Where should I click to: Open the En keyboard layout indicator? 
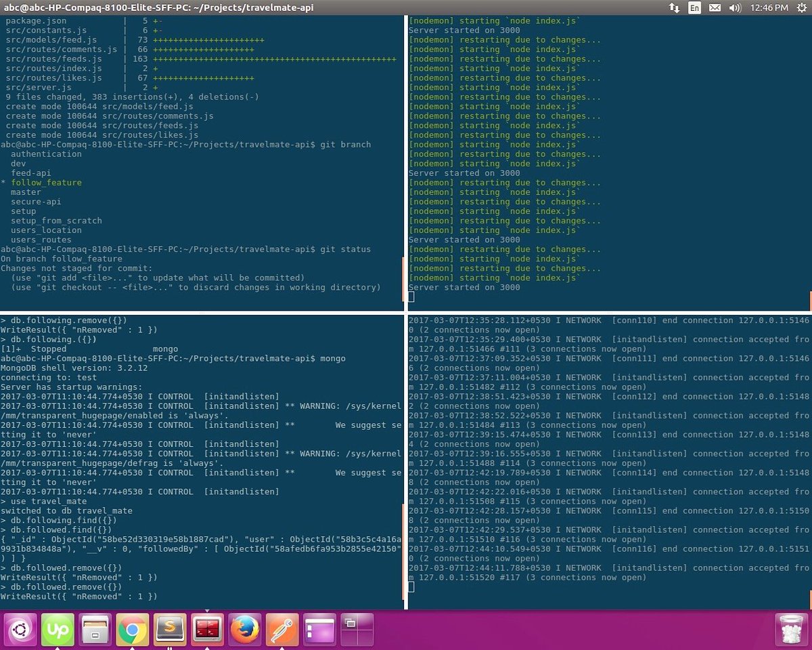(695, 7)
